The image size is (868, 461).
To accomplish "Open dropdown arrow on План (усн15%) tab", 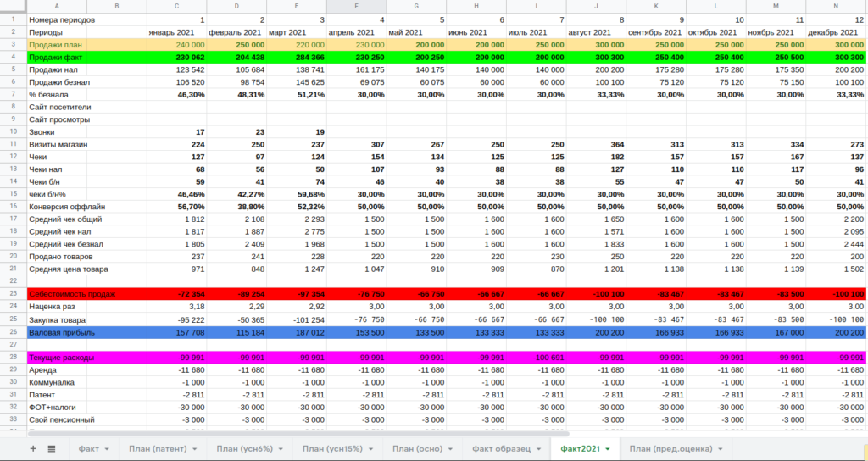I will [373, 449].
